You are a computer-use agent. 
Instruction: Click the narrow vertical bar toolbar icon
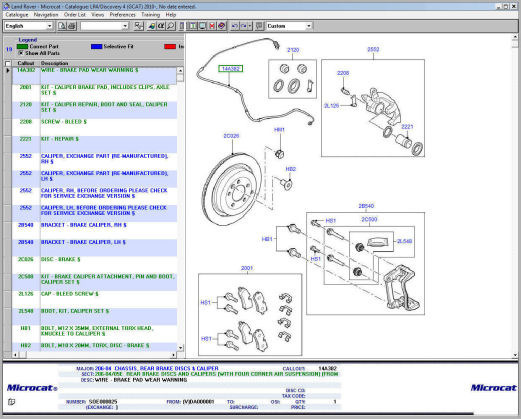coord(182,26)
